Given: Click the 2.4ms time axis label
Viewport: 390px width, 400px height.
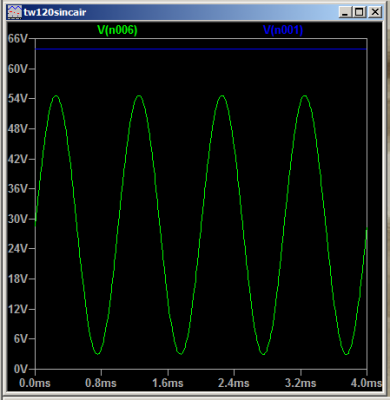Looking at the screenshot, I should coord(234,383).
